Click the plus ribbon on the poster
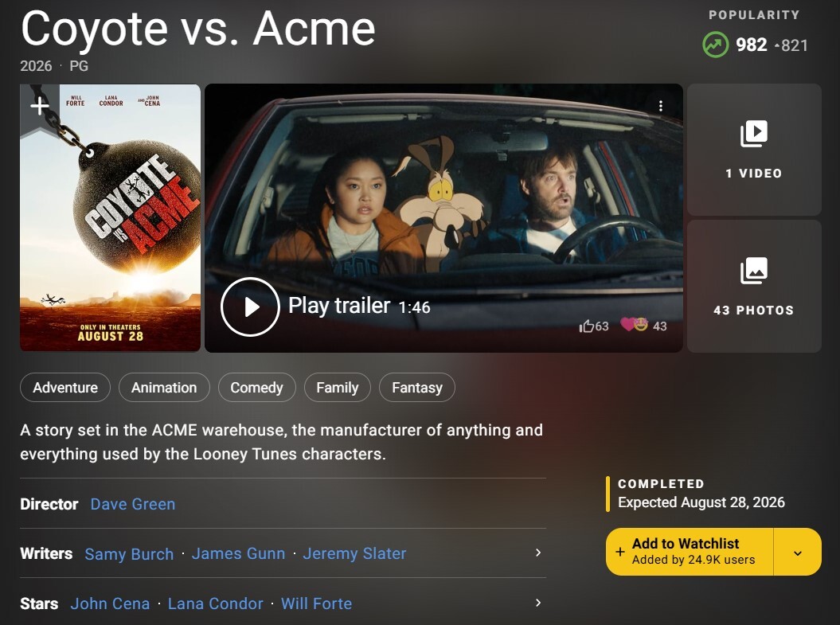Image resolution: width=840 pixels, height=625 pixels. click(x=40, y=107)
